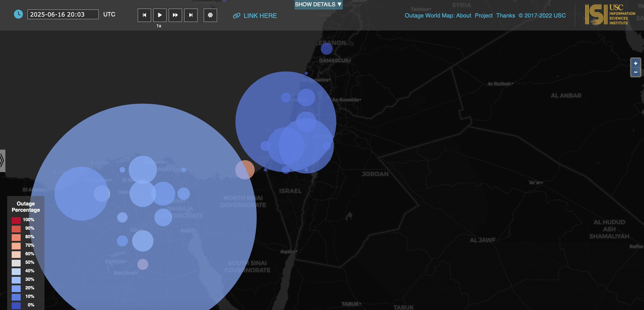This screenshot has height=310, width=644.
Task: Click the fast-forward button
Action: click(x=175, y=15)
